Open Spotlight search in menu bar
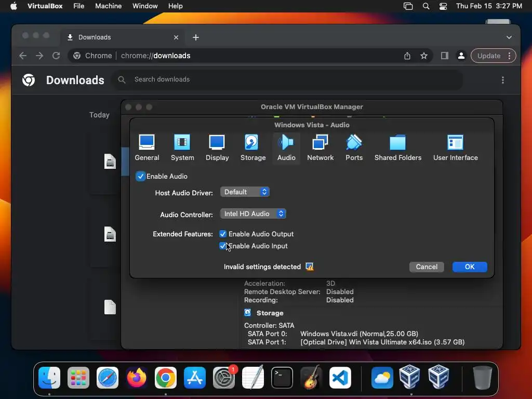Viewport: 532px width, 399px height. coord(426,6)
